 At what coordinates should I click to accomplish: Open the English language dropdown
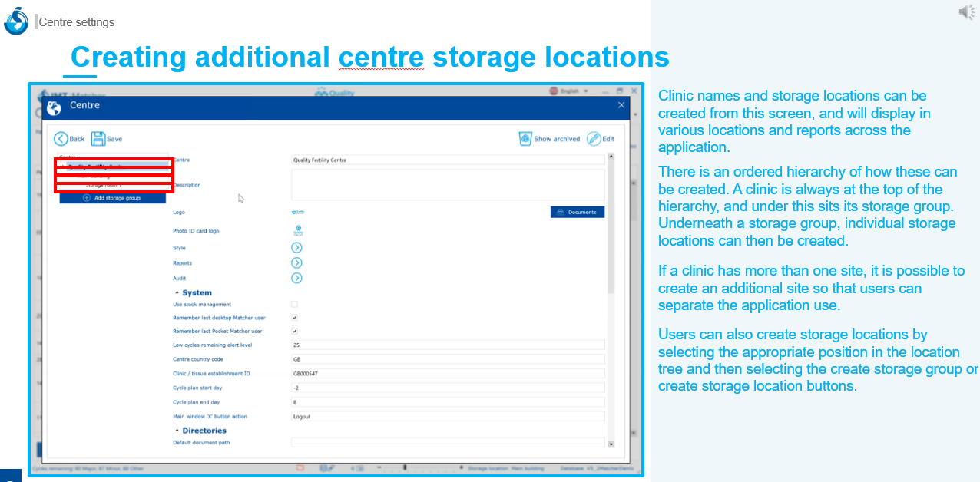[569, 91]
